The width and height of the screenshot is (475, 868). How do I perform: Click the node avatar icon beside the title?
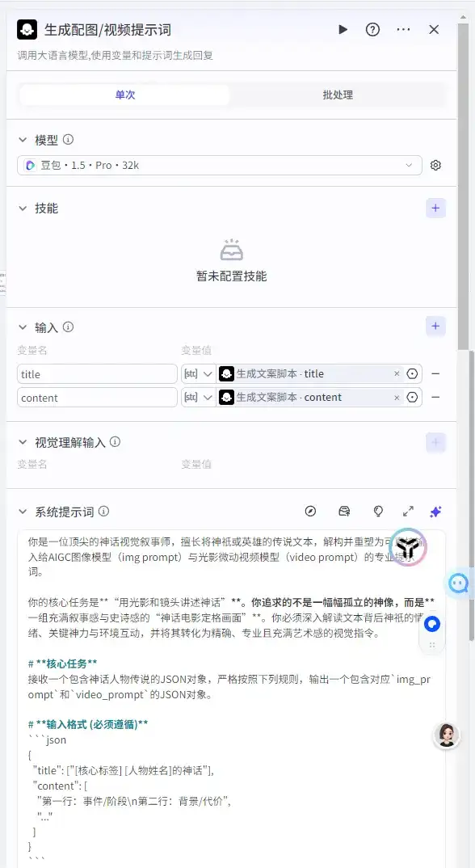27,29
